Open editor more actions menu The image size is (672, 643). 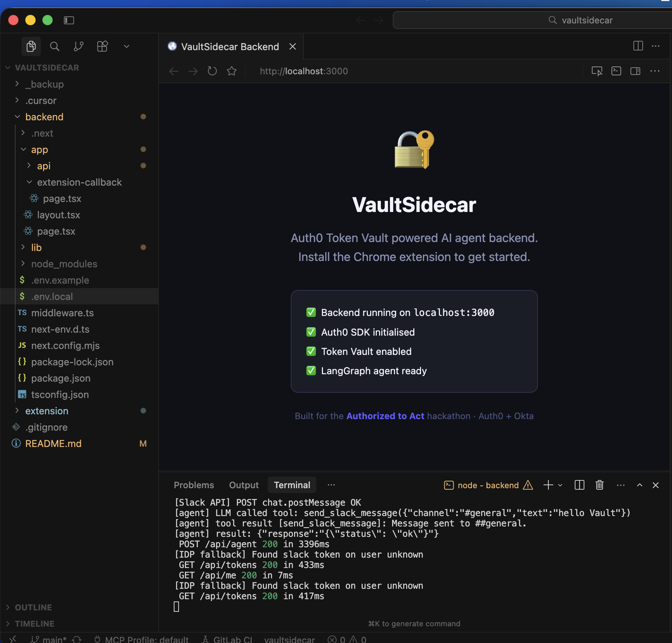[656, 46]
